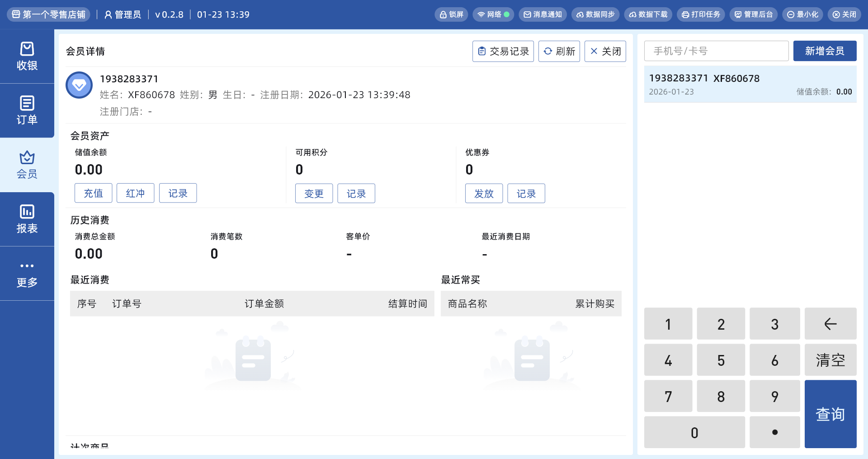Open 交易记录 transaction records

click(x=503, y=51)
